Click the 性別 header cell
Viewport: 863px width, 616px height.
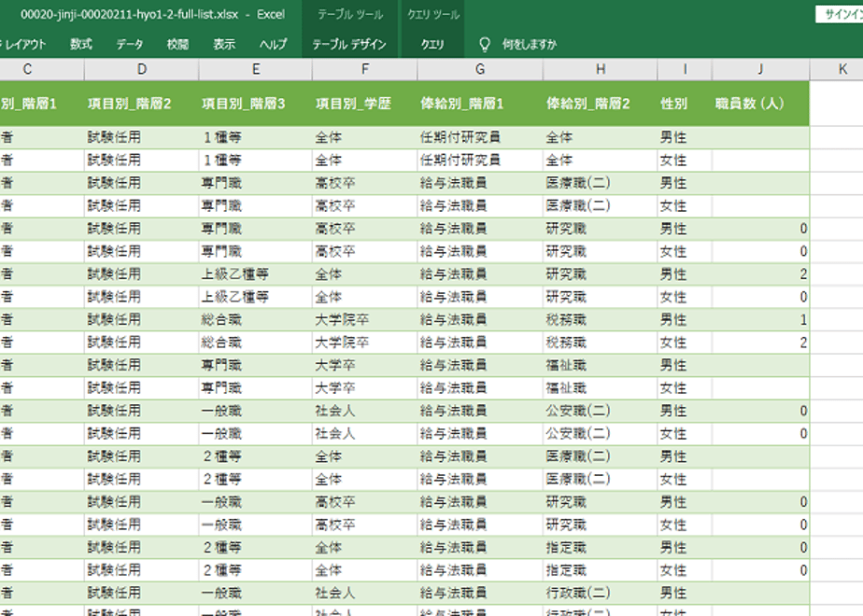click(x=685, y=104)
